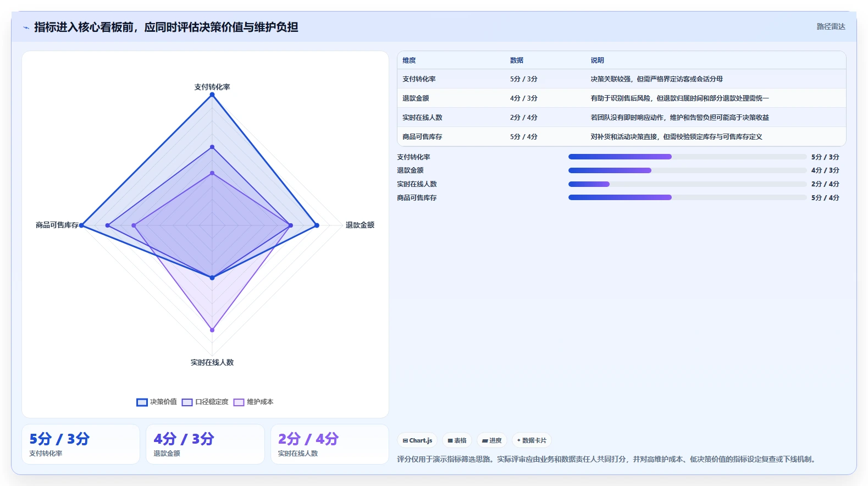Click the 数据卡片 tag

point(532,440)
